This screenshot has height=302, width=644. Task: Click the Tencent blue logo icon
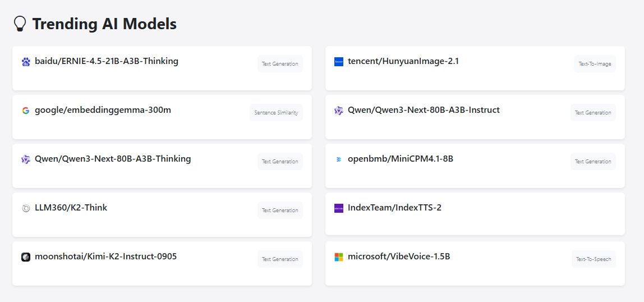(x=338, y=62)
